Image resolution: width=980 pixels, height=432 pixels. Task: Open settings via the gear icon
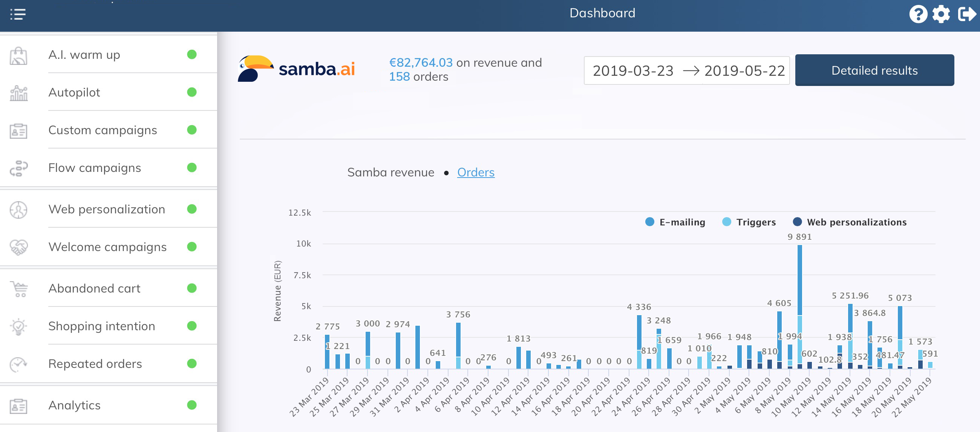[940, 14]
